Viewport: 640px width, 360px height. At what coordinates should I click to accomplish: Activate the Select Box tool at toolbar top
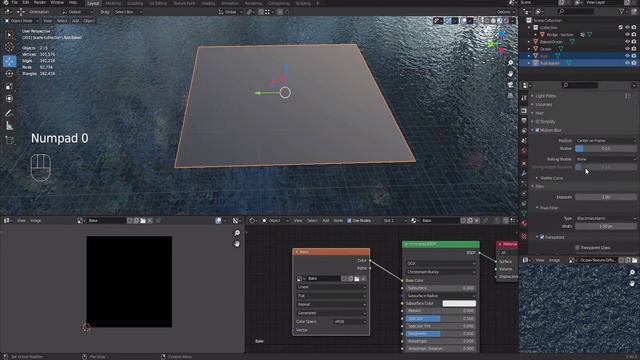coord(9,35)
